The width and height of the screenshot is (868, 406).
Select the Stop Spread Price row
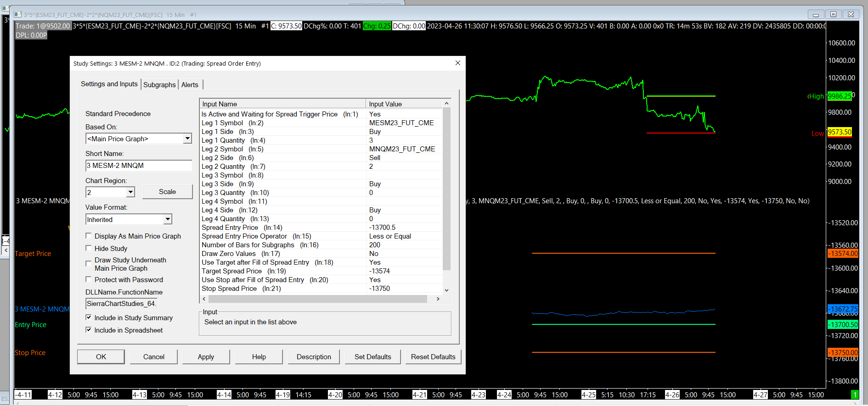(x=321, y=289)
